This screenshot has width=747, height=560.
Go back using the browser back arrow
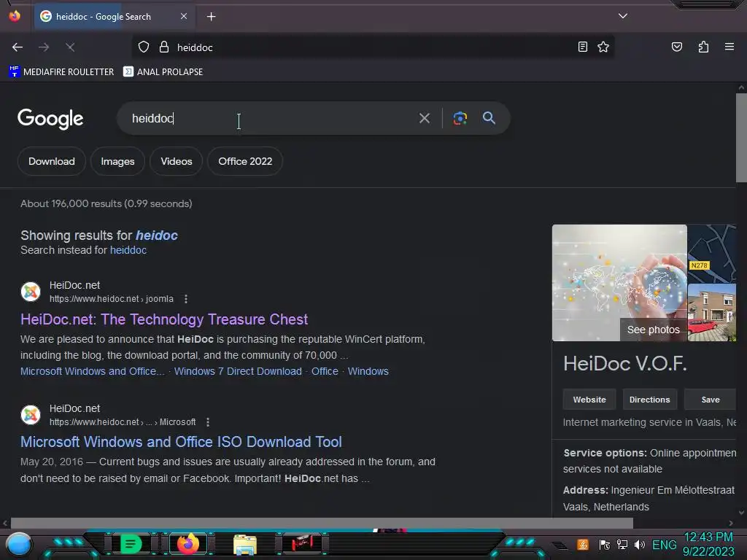(18, 47)
